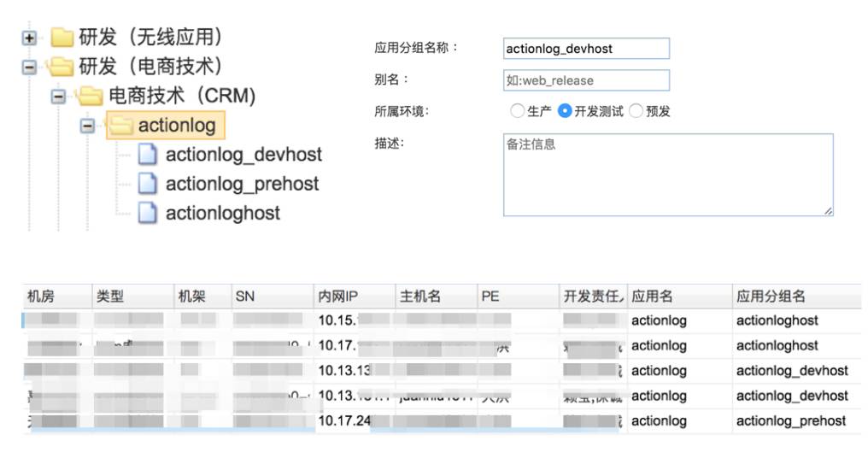Sort by the SN column header
Viewport: 868px width, 464px height.
pos(273,297)
